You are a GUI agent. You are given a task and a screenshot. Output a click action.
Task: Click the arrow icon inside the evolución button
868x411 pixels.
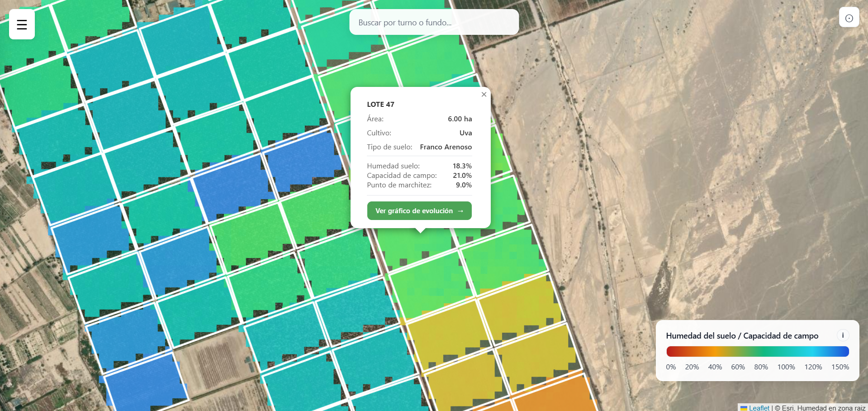pos(461,210)
